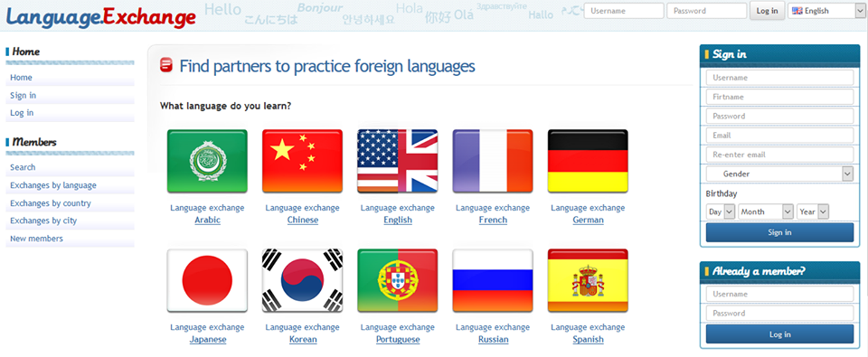868x357 pixels.
Task: Open the Spanish language exchange link
Action: (x=588, y=339)
